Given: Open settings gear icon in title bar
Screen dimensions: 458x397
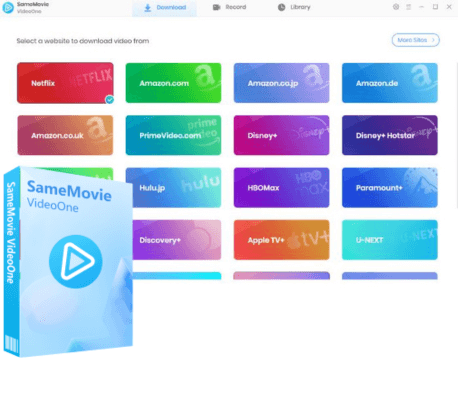Looking at the screenshot, I should [396, 7].
